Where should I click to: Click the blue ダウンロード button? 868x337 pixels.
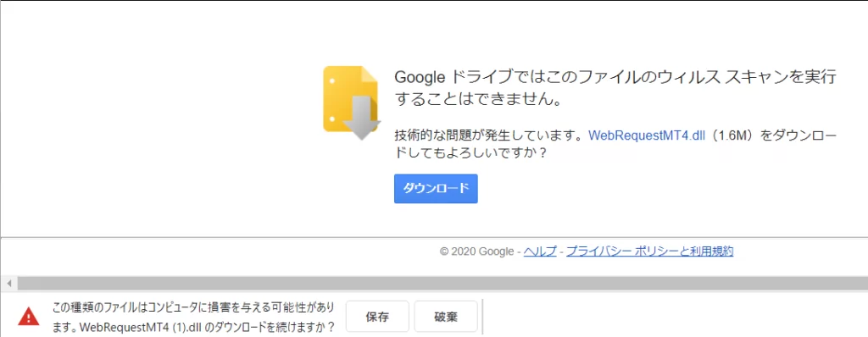click(436, 189)
